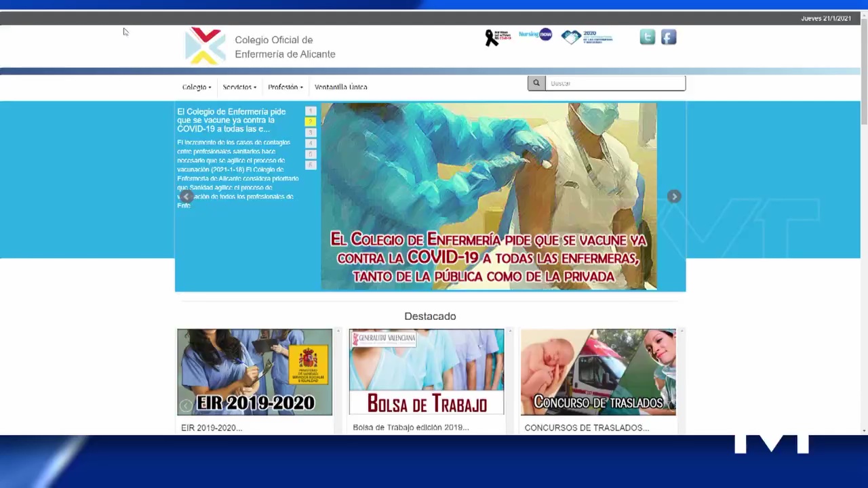Click the scrollbar down arrow
The image size is (868, 488).
[x=864, y=430]
